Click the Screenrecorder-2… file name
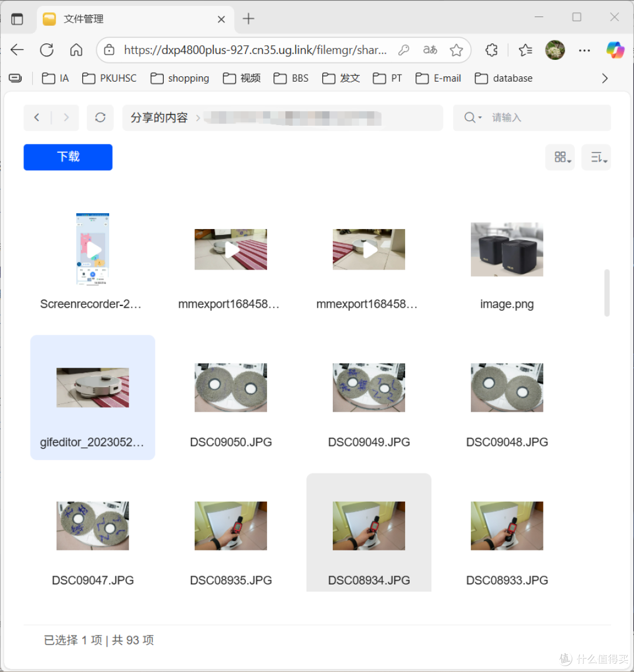The width and height of the screenshot is (634, 672). (x=91, y=304)
